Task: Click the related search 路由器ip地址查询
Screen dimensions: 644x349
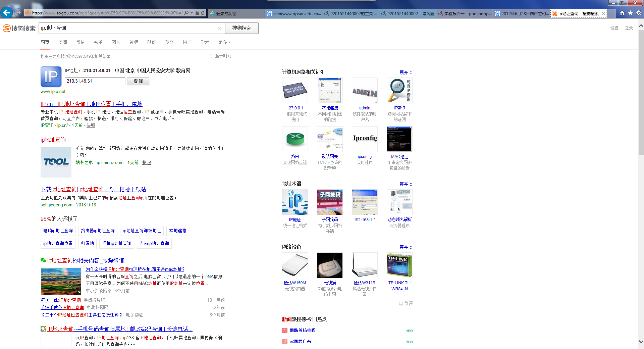Action: [x=98, y=231]
